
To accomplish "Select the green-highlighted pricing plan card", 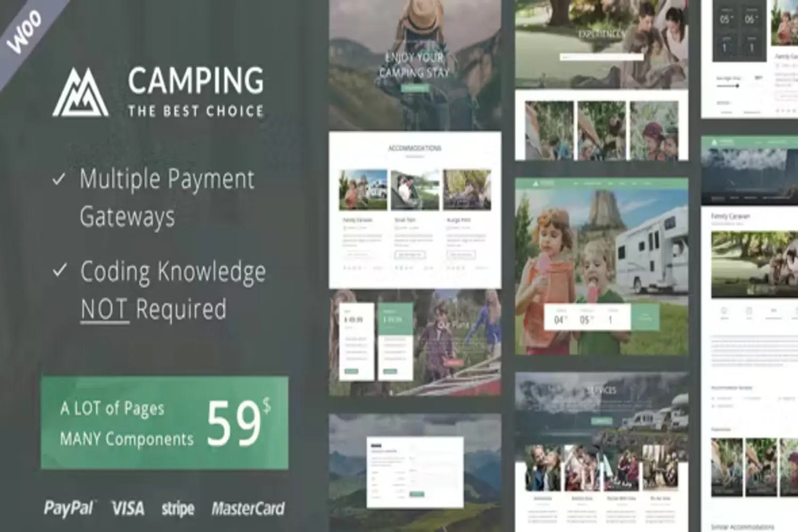I will pos(395,340).
